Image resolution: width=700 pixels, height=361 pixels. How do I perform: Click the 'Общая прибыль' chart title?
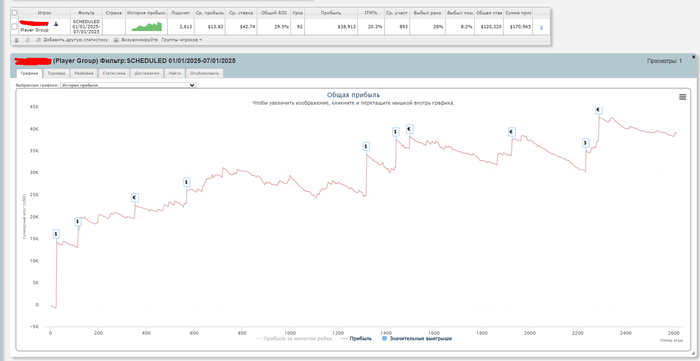[x=353, y=95]
